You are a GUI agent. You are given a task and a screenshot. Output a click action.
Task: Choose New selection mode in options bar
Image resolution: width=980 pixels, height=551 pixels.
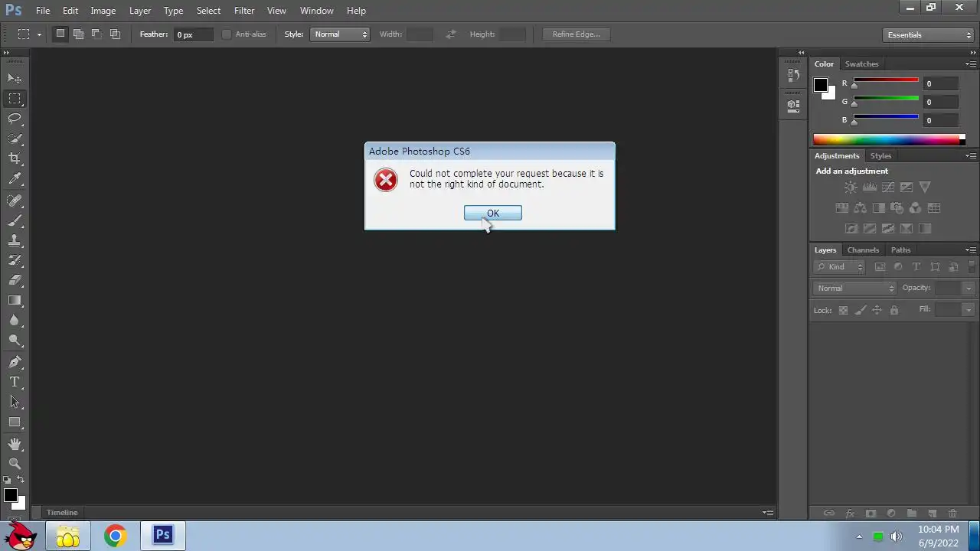click(60, 34)
